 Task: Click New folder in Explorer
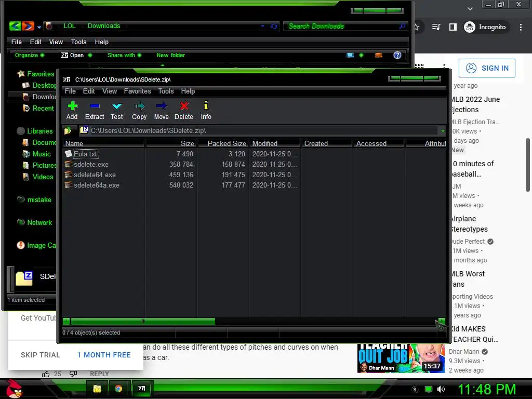pos(170,55)
